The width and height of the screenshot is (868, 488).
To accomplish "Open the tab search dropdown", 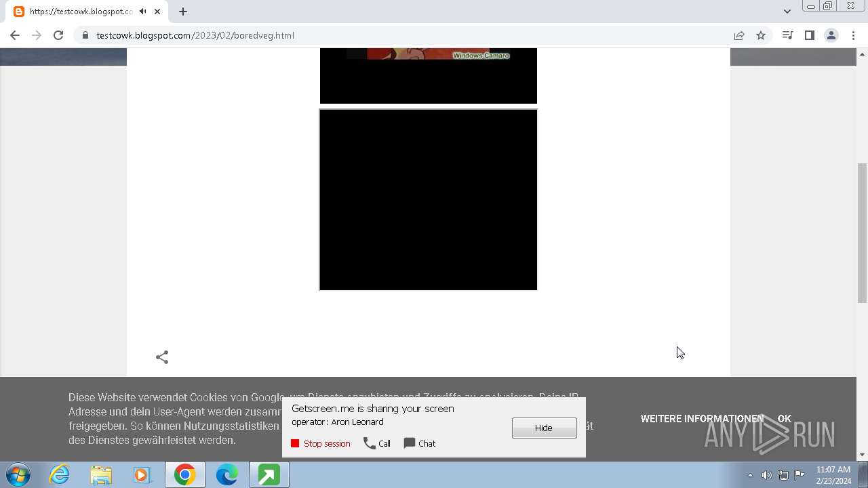I will tap(787, 12).
